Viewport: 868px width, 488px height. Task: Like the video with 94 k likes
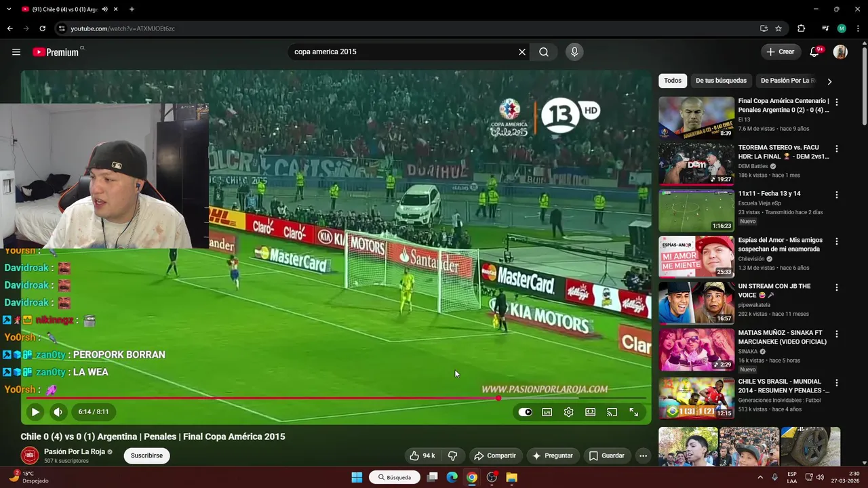pos(422,455)
